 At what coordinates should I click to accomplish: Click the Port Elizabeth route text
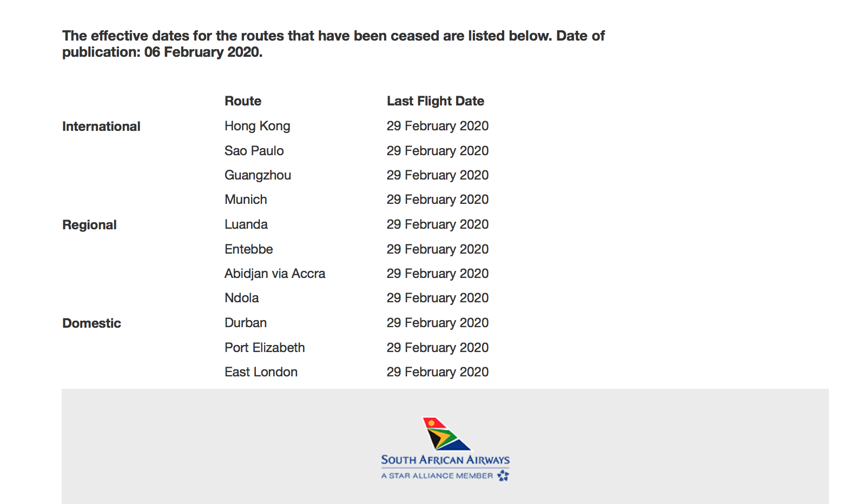(x=265, y=348)
